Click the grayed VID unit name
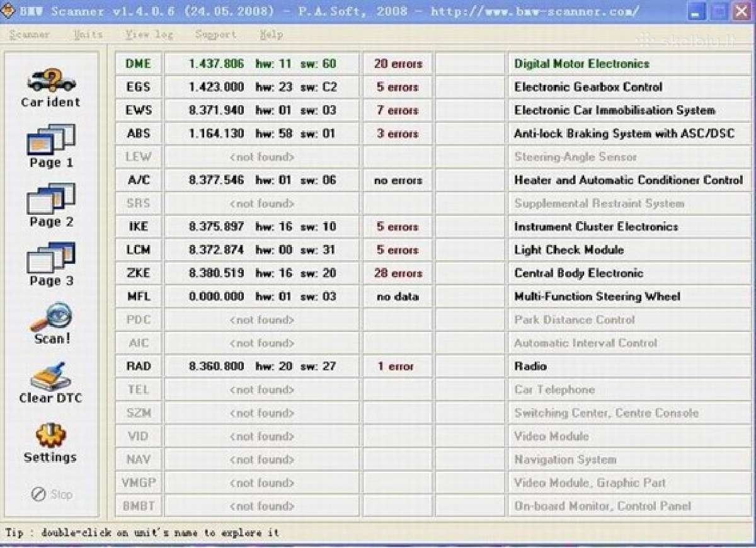 [x=139, y=437]
